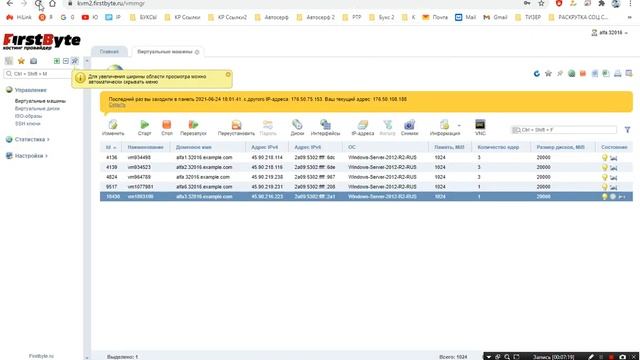Click the green globe icon in the panel header
This screenshot has height=360, width=640.
tap(571, 73)
